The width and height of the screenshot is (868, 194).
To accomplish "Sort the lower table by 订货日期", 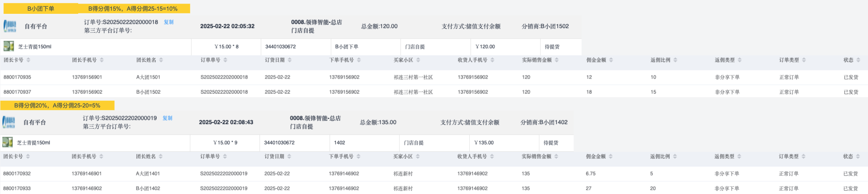I will (289, 156).
